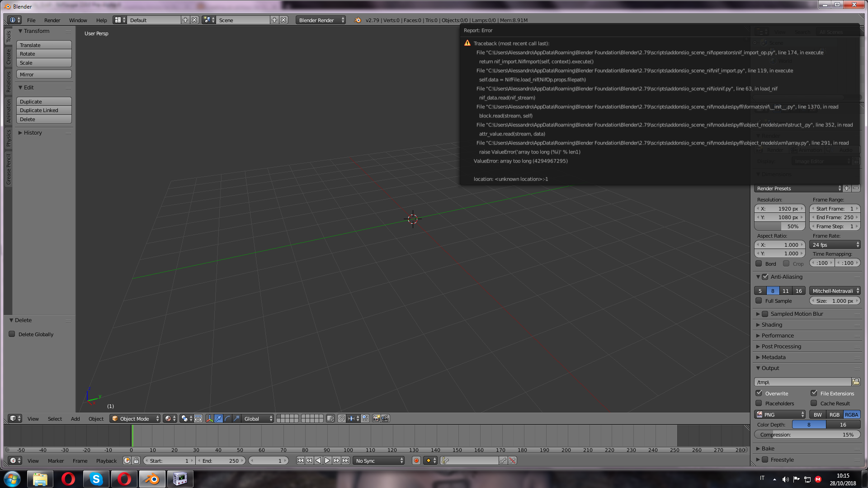Open the Global orientation dropdown

(x=258, y=418)
